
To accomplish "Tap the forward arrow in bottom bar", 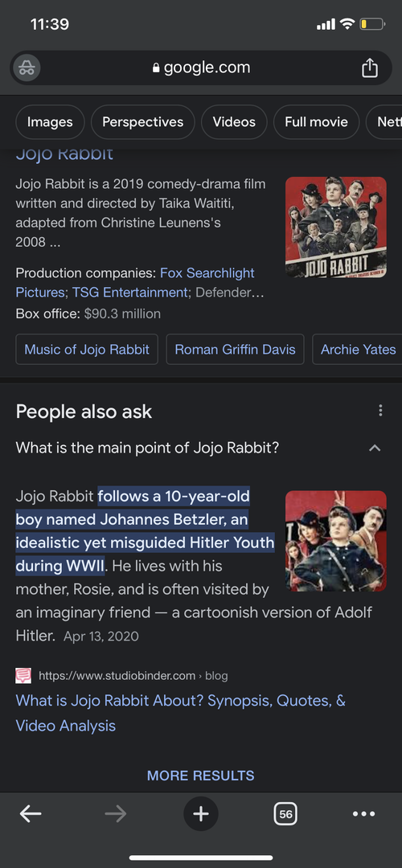I will click(115, 813).
